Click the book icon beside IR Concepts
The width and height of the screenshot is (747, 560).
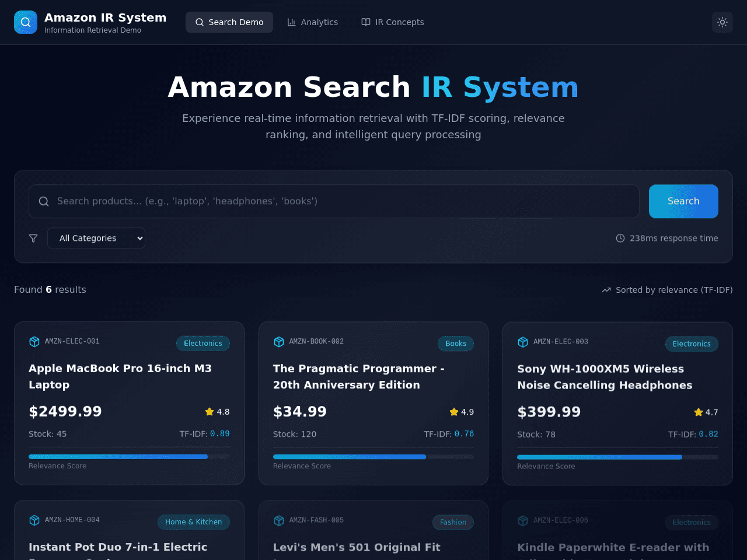point(366,22)
